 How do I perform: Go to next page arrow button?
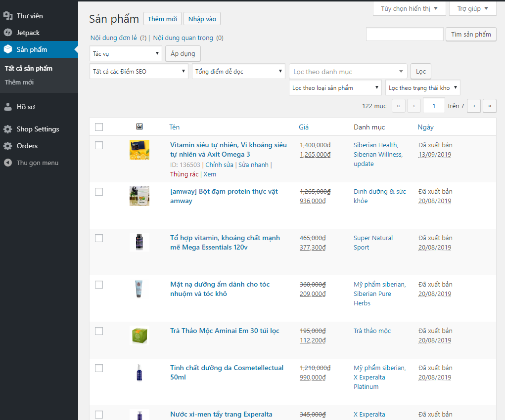click(x=474, y=106)
